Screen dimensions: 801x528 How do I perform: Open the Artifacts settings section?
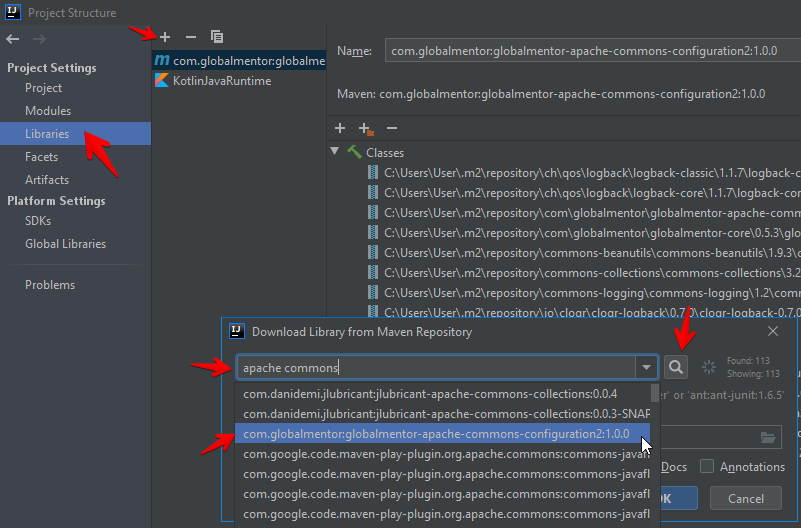(x=47, y=180)
